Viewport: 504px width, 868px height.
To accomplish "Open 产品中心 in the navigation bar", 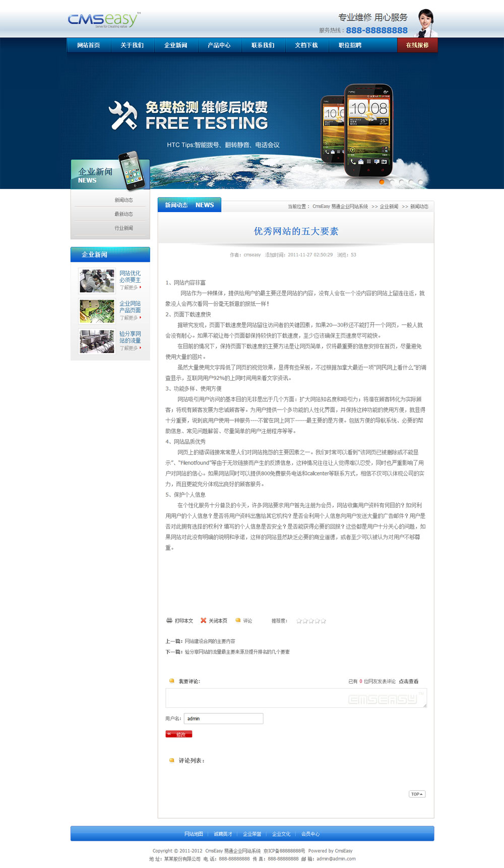I will click(219, 45).
